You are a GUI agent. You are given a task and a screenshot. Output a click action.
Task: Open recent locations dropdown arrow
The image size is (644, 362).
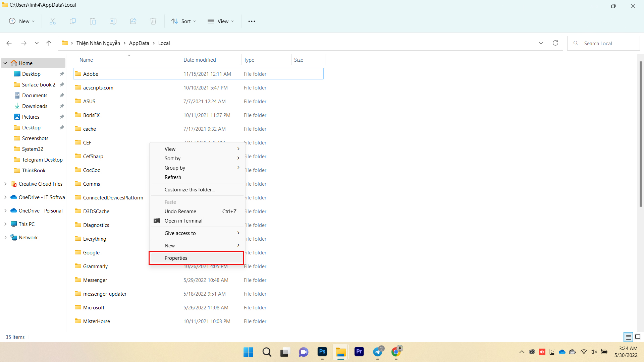37,43
